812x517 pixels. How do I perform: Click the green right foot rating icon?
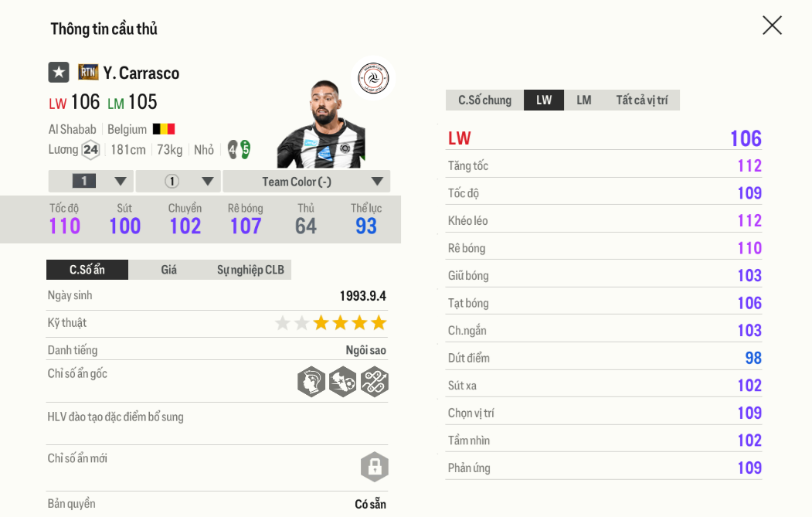tap(245, 149)
